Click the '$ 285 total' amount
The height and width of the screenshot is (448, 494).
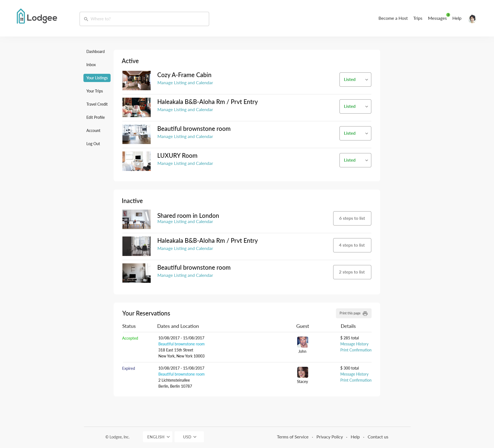349,338
